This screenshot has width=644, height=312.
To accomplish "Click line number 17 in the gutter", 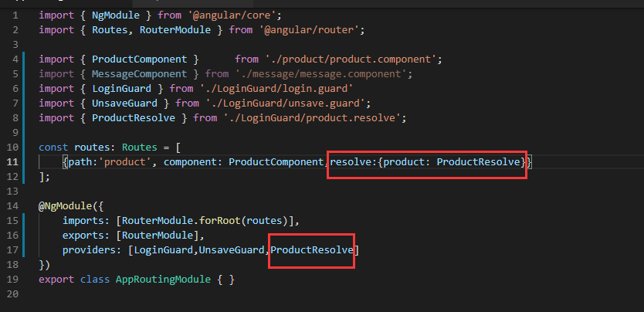I will pyautogui.click(x=12, y=250).
